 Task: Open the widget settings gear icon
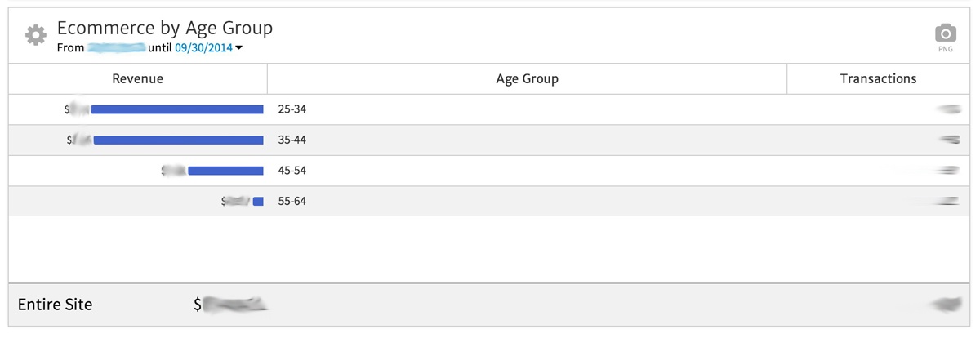click(x=35, y=35)
